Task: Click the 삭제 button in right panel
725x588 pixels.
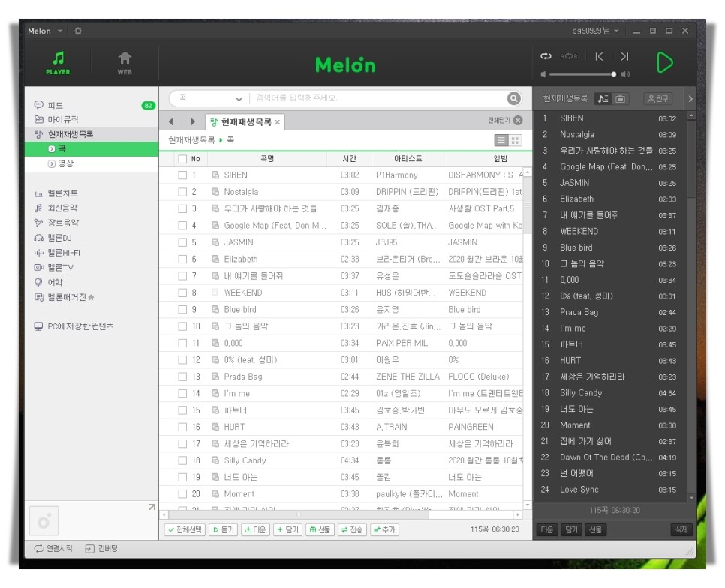Action: point(681,529)
